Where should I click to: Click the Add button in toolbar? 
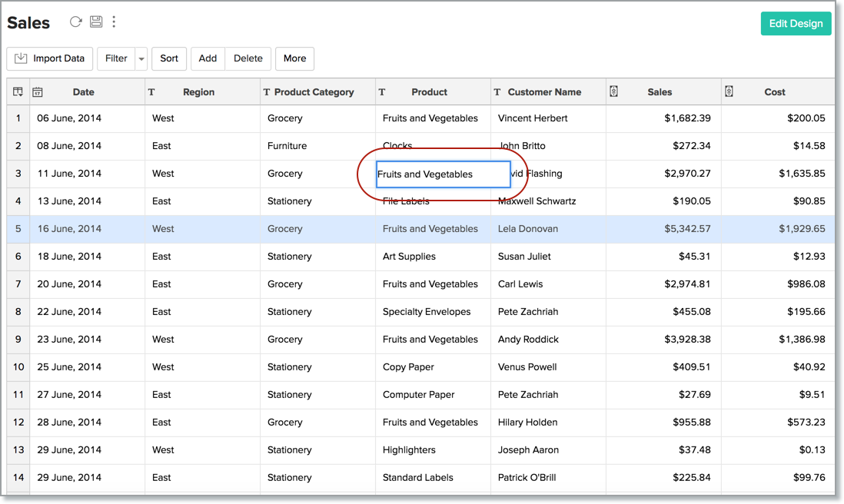[x=208, y=58]
